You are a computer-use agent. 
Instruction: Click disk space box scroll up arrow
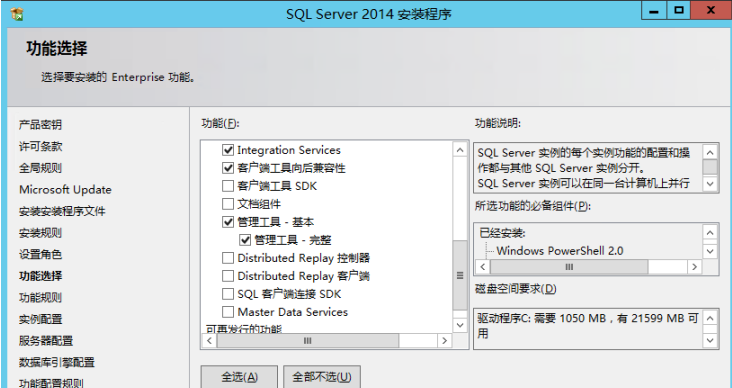(710, 318)
